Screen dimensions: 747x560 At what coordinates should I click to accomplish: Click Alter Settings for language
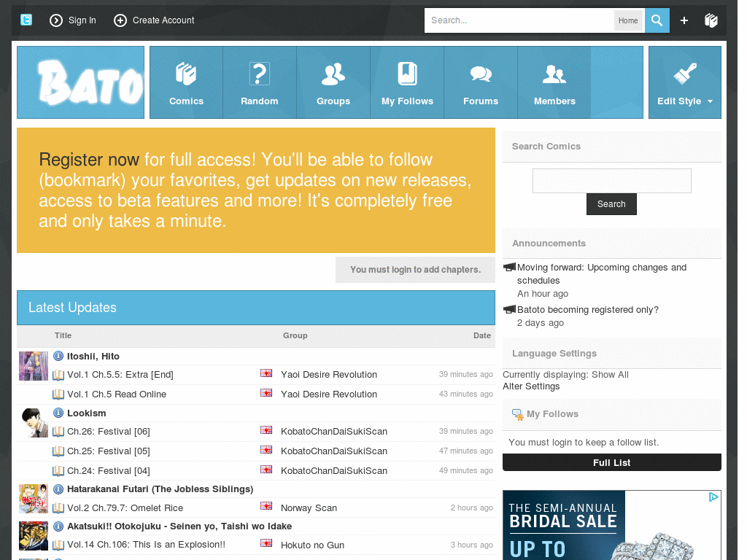coord(531,386)
